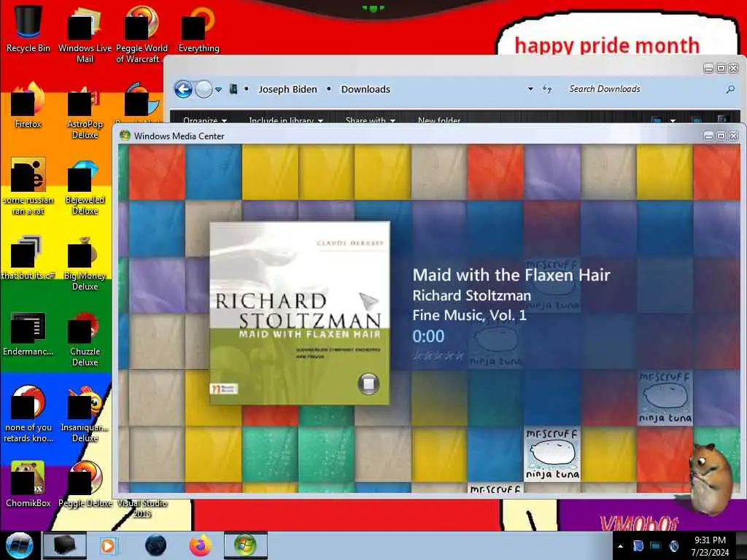Click the network icon in system tray
This screenshot has height=560, width=747.
point(656,546)
